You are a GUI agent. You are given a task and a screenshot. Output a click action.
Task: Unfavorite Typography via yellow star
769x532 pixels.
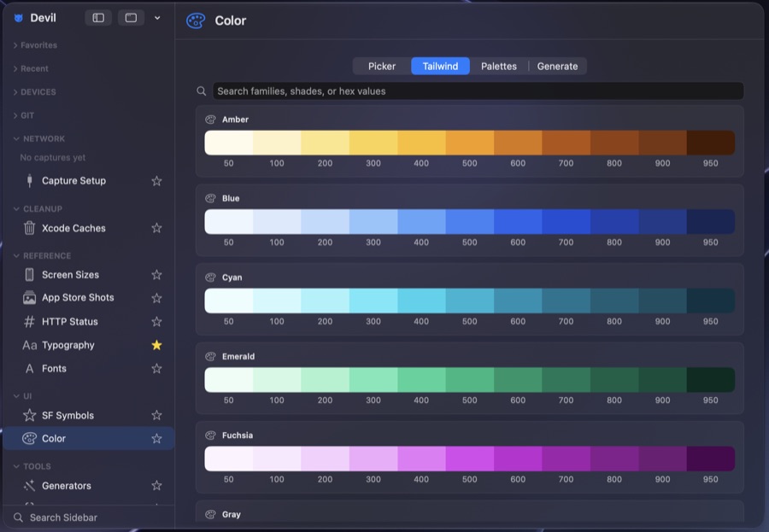[156, 345]
